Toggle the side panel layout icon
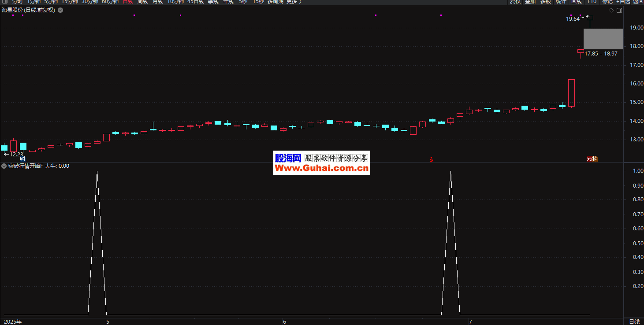 tap(619, 10)
